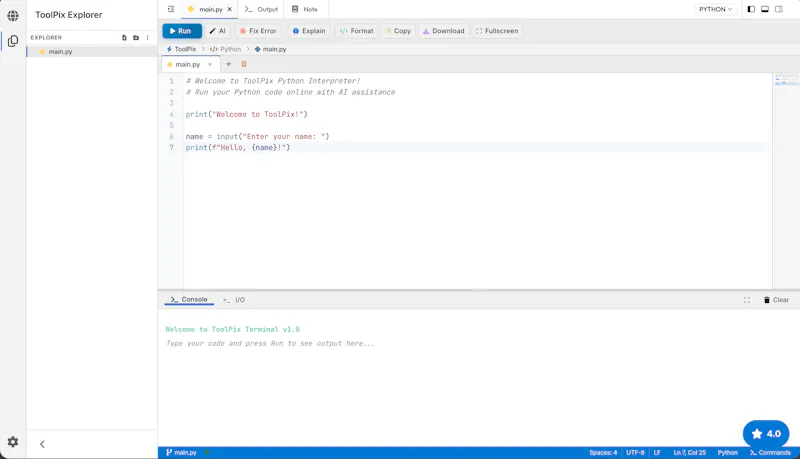Open settings gear at bottom left

[x=13, y=442]
